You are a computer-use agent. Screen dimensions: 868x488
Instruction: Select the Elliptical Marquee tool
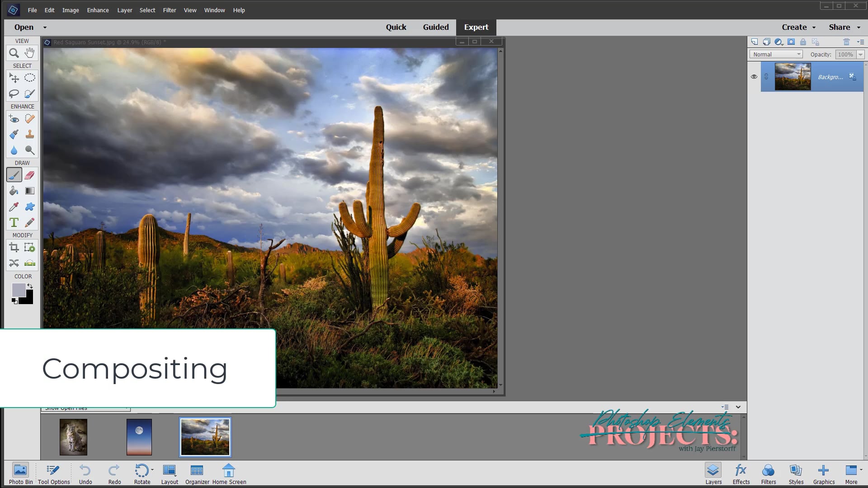pos(29,78)
